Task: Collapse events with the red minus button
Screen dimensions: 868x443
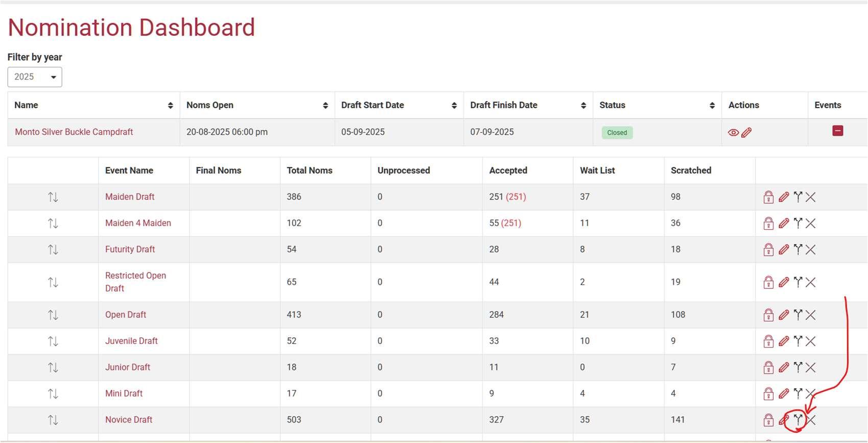Action: (x=838, y=131)
